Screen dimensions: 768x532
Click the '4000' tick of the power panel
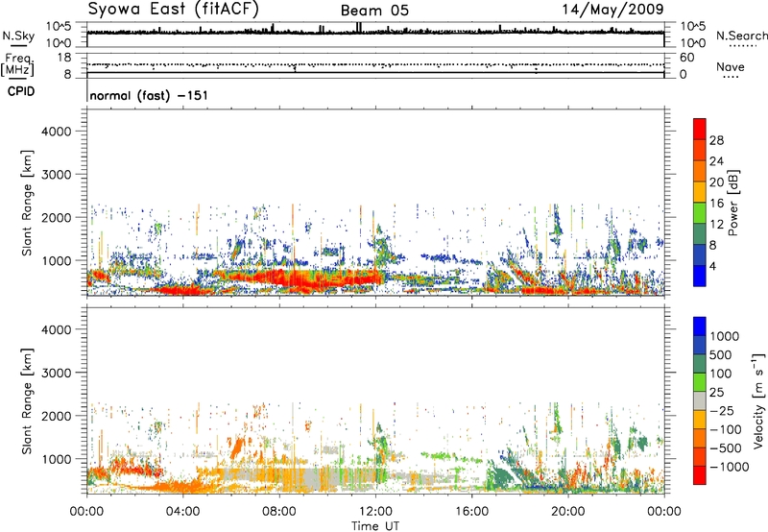pyautogui.click(x=56, y=132)
